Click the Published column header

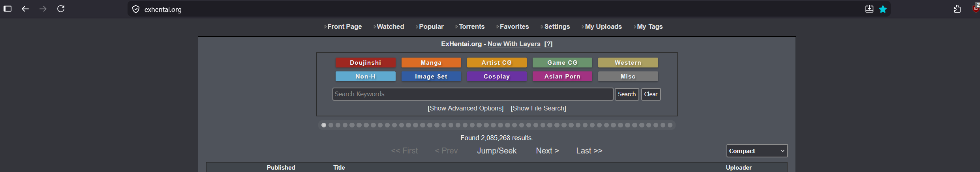tap(281, 168)
